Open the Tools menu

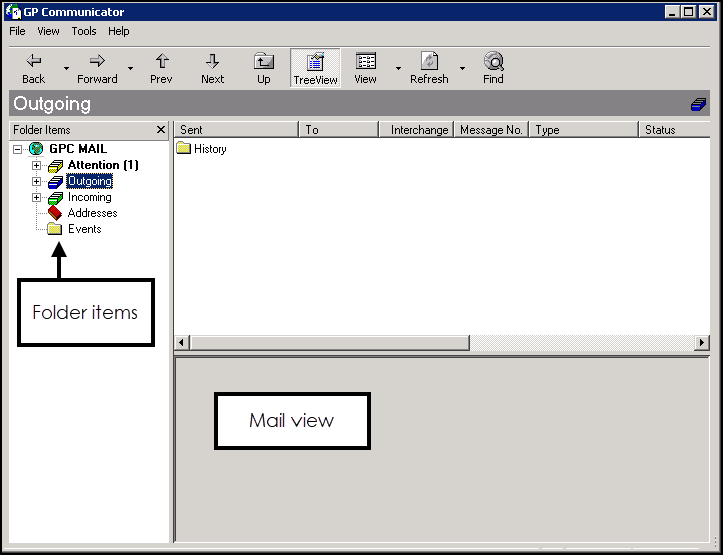[x=84, y=31]
